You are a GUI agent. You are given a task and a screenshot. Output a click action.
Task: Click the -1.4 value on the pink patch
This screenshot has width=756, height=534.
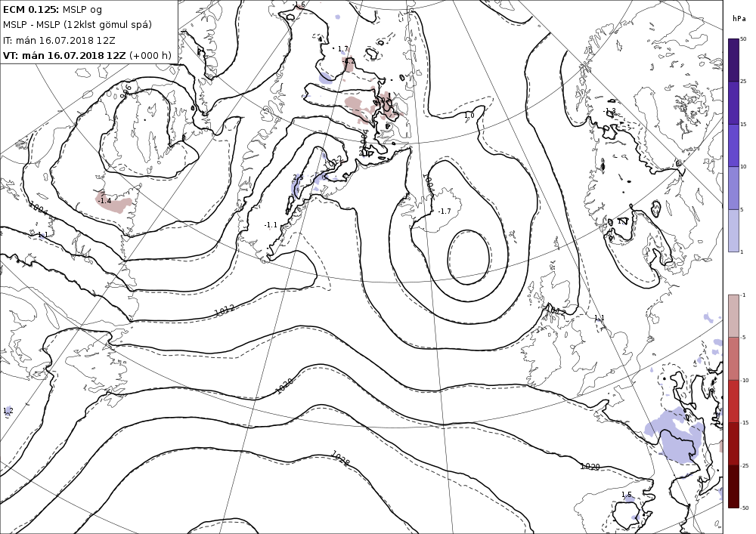(x=104, y=200)
